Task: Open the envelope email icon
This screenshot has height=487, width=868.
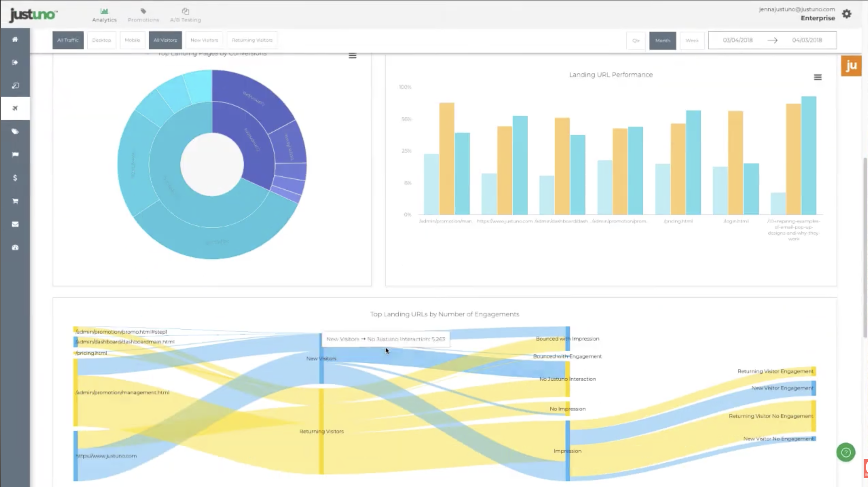Action: click(15, 224)
